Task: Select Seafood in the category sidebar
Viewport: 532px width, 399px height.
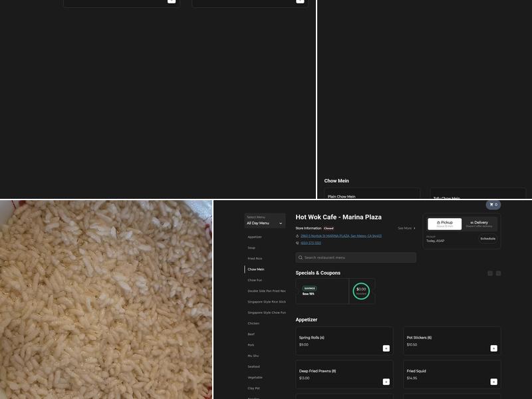Action: (254, 366)
